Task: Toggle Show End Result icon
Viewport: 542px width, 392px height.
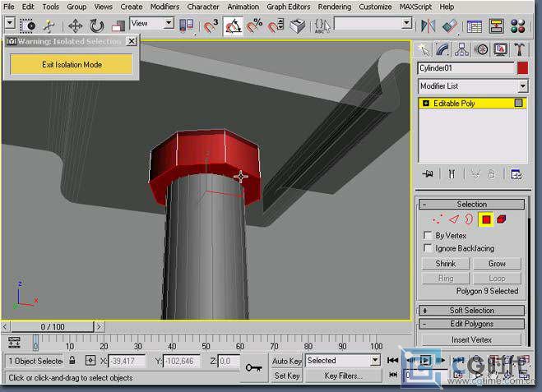Action: pos(452,173)
